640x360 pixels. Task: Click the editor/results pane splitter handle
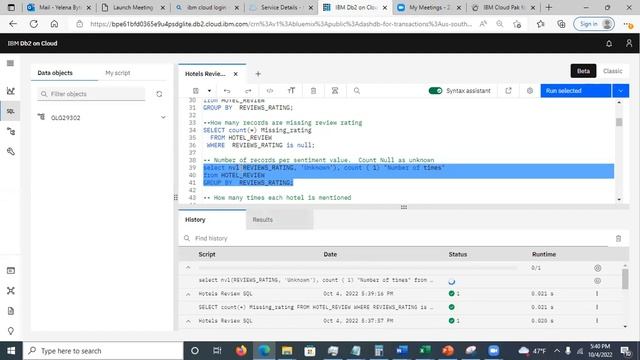point(404,207)
